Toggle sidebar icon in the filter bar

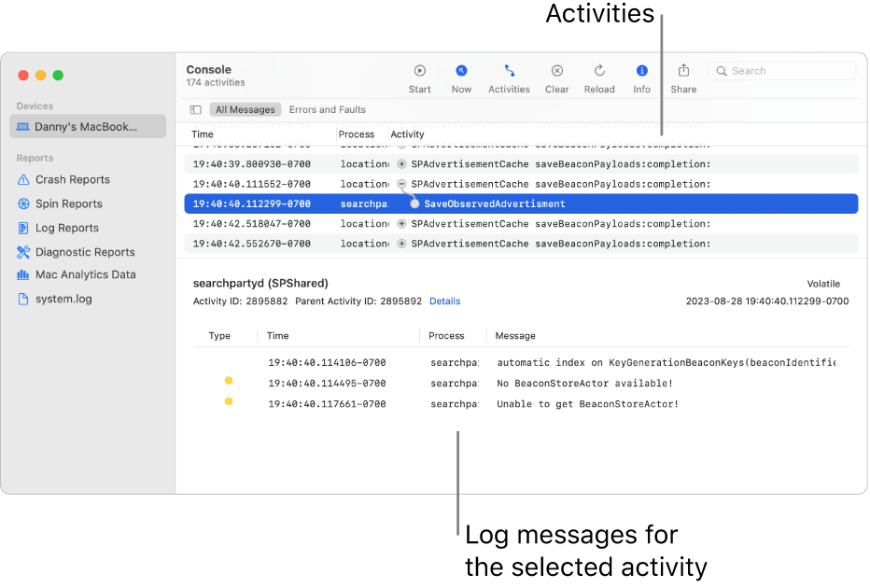click(195, 110)
